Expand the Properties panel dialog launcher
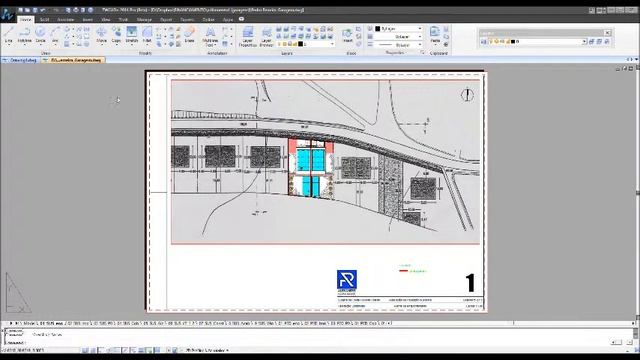The image size is (640, 360). (422, 53)
